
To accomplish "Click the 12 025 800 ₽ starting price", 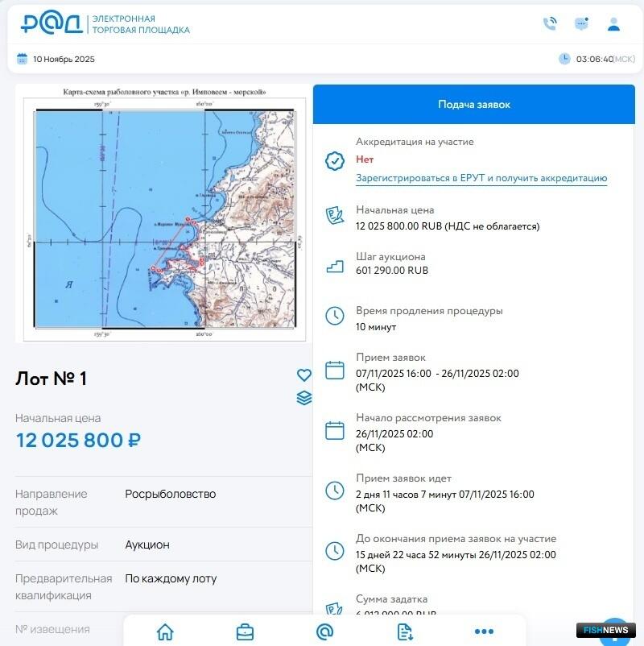I will [79, 441].
